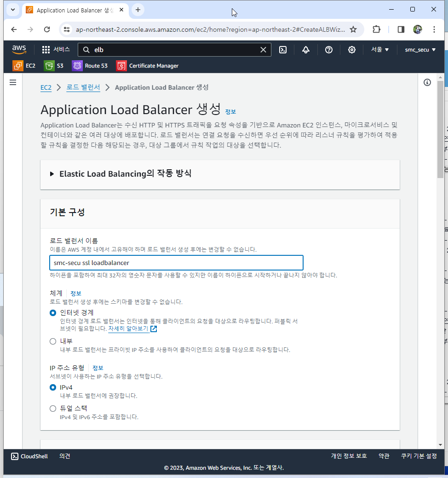Open the notifications bell icon

[306, 50]
